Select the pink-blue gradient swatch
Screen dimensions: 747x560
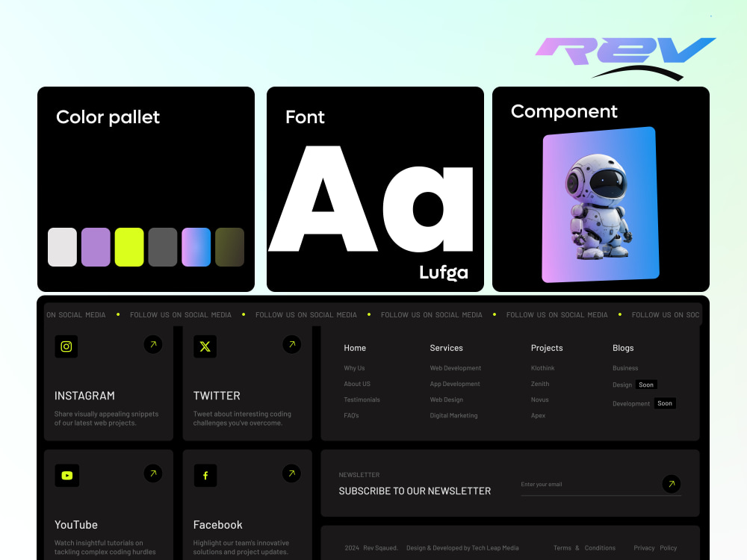[x=196, y=247]
